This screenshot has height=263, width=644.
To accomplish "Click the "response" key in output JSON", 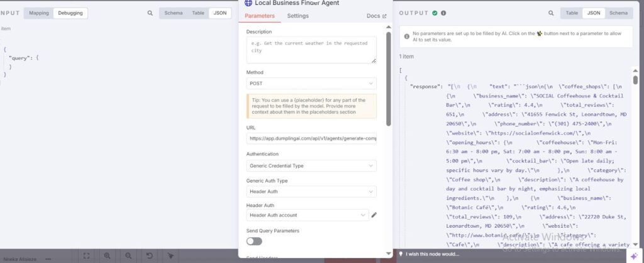I will tap(426, 86).
